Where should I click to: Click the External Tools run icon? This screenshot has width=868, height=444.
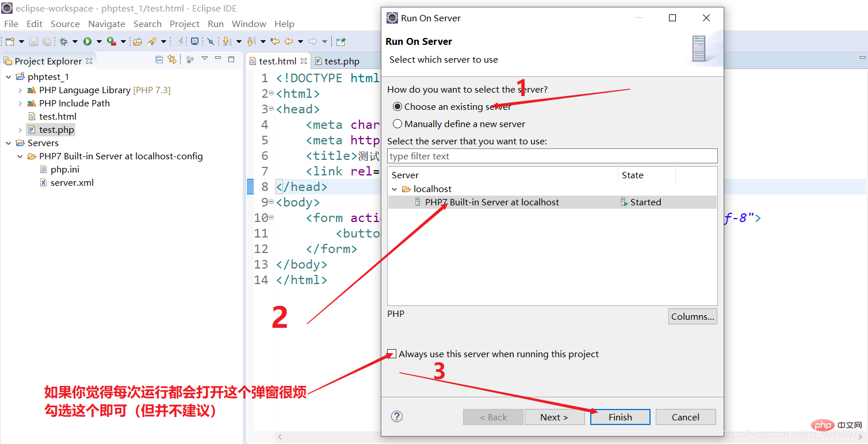tap(112, 41)
